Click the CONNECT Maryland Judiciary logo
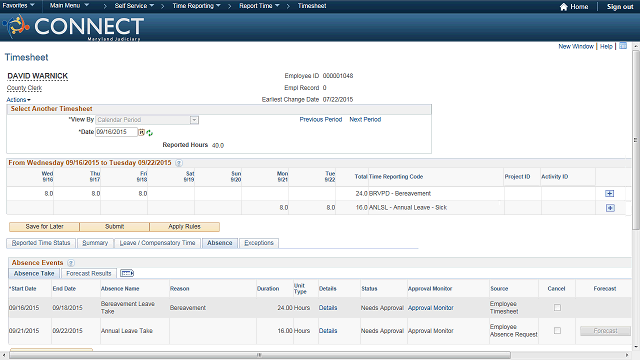This screenshot has height=360, width=640. pyautogui.click(x=73, y=27)
